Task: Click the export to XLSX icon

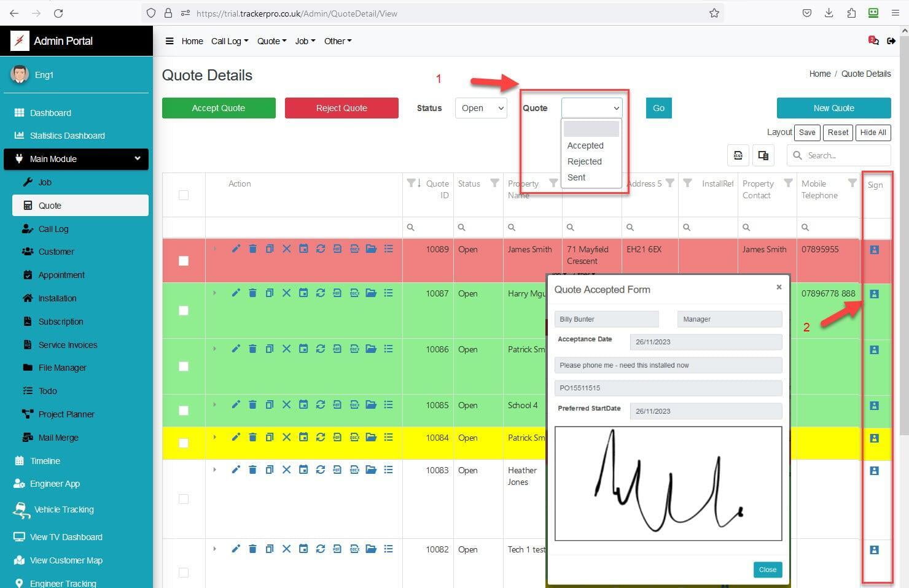Action: [738, 155]
